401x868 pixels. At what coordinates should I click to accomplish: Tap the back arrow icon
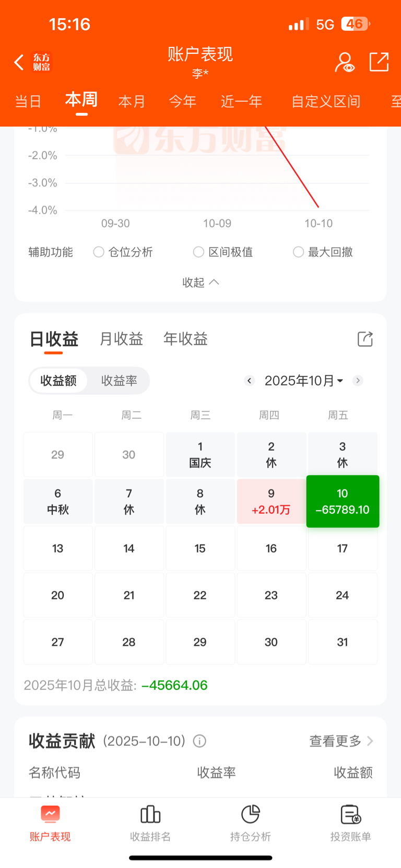(19, 63)
